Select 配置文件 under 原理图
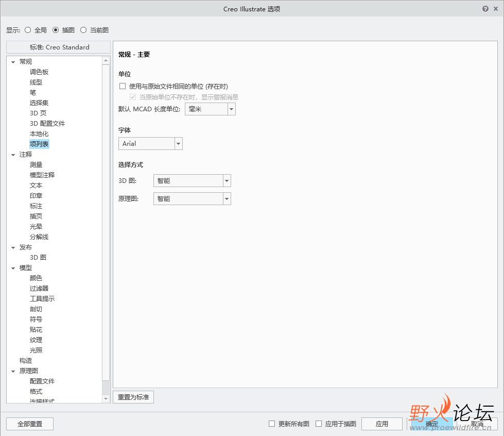 42,381
